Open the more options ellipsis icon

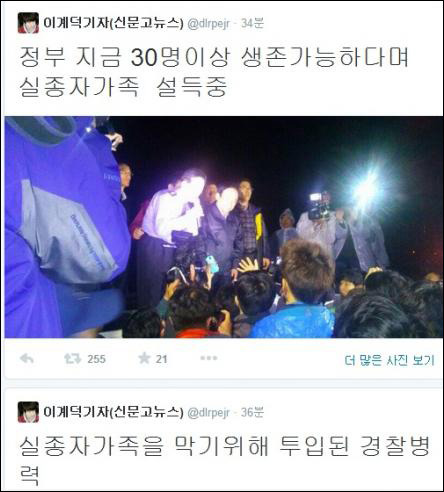point(209,358)
